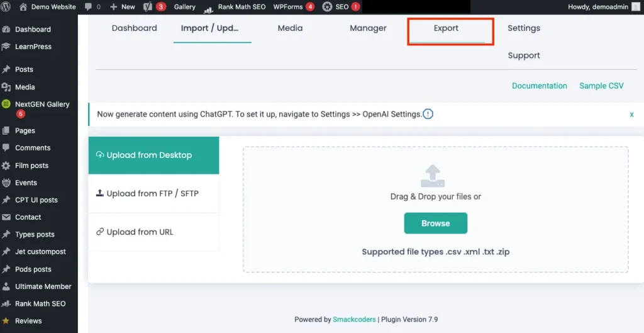Switch to the Manager tab
Viewport: 644px width, 333px height.
368,28
